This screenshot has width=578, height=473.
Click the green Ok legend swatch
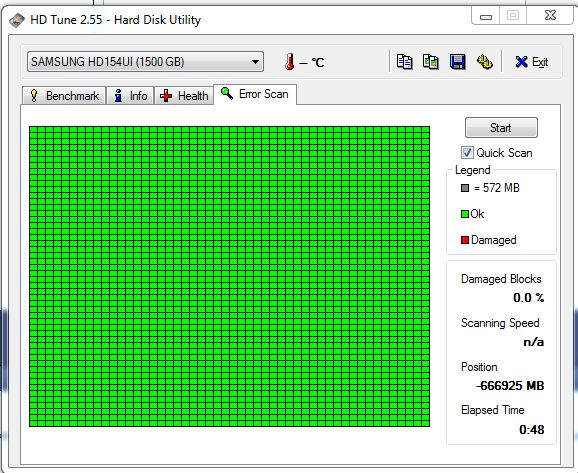pos(465,214)
